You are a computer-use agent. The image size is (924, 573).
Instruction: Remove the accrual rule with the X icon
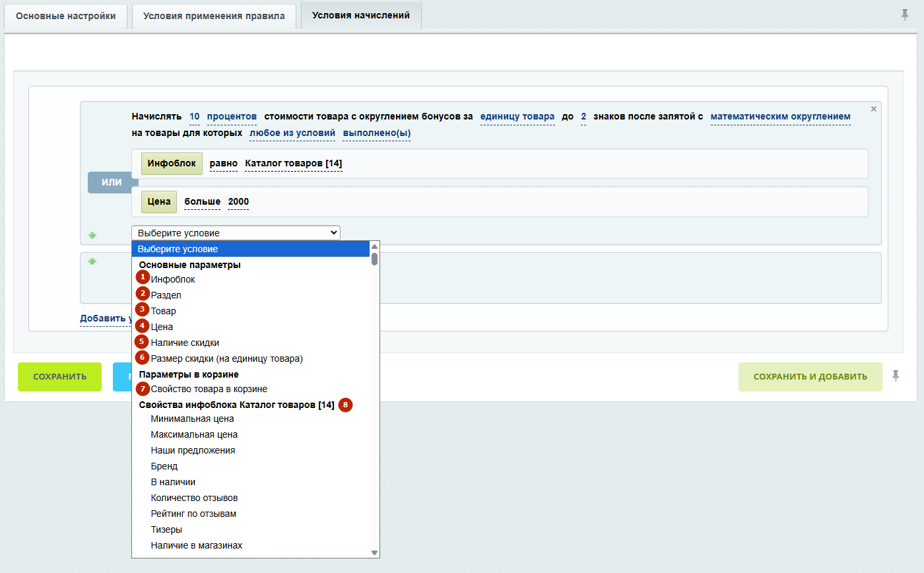(874, 109)
